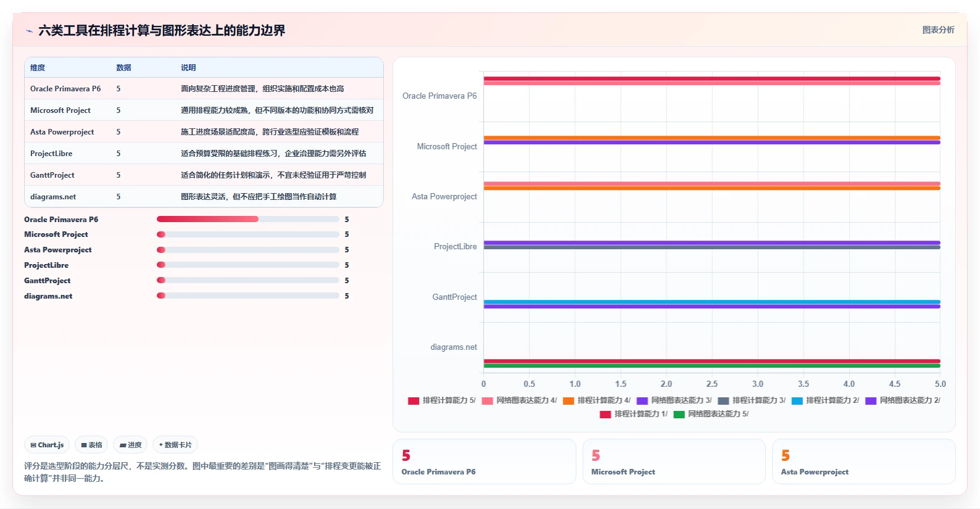Select the 数据卡片 chip
980x509 pixels.
click(x=175, y=445)
